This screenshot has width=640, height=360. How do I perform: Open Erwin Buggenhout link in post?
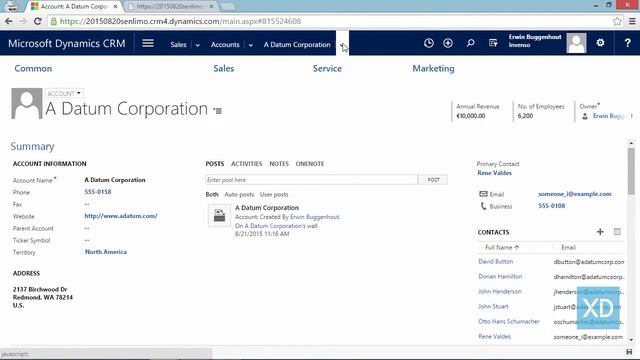(315, 217)
